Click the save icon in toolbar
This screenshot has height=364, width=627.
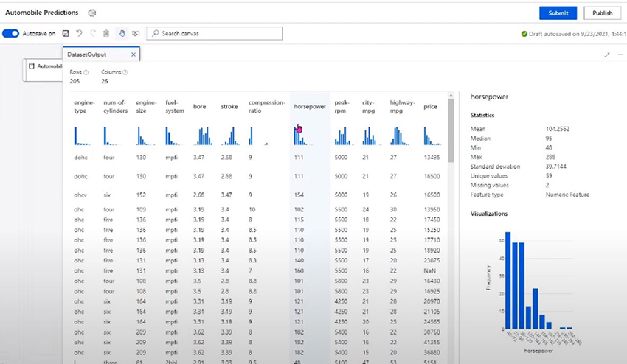pos(66,34)
